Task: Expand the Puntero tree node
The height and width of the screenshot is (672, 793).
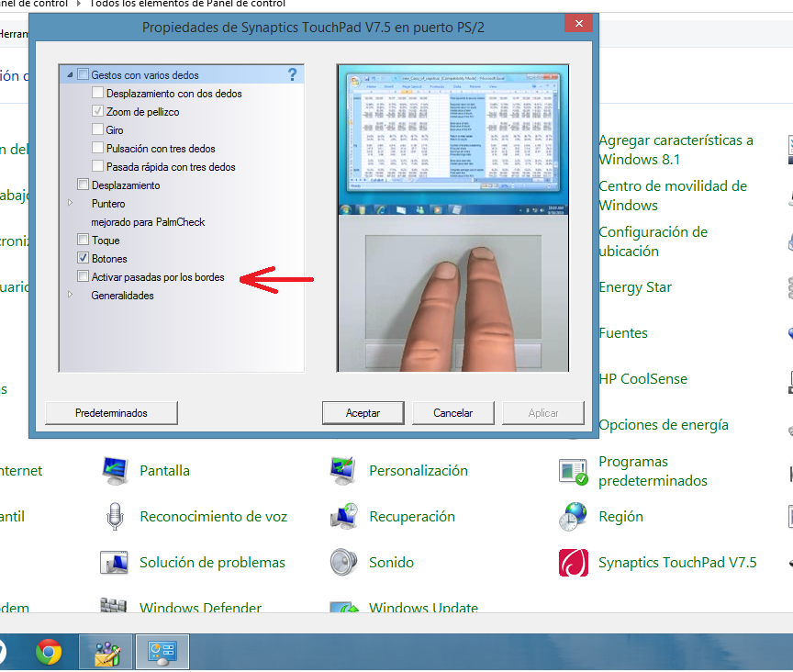Action: coord(70,203)
